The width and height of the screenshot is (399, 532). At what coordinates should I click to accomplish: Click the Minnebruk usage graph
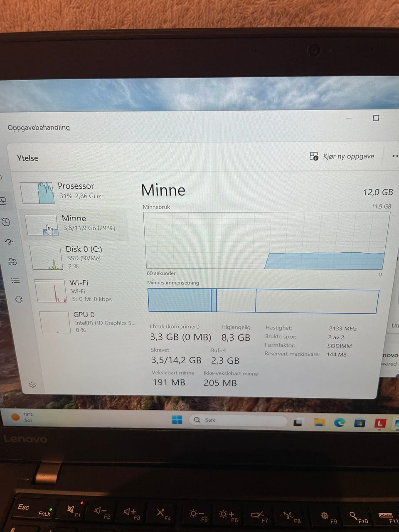266,241
